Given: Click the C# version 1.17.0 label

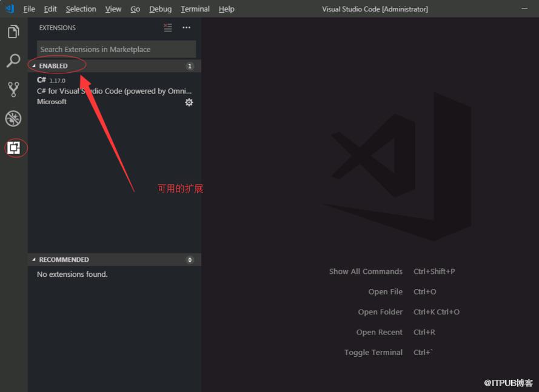Looking at the screenshot, I should pos(58,81).
